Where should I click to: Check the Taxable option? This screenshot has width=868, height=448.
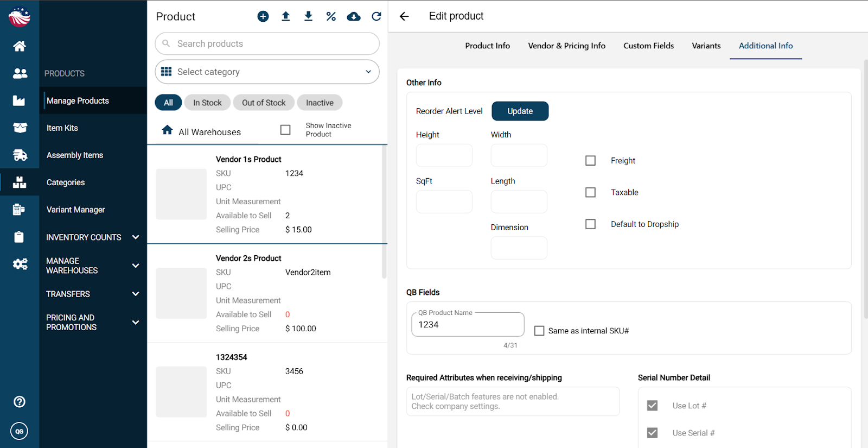coord(591,192)
